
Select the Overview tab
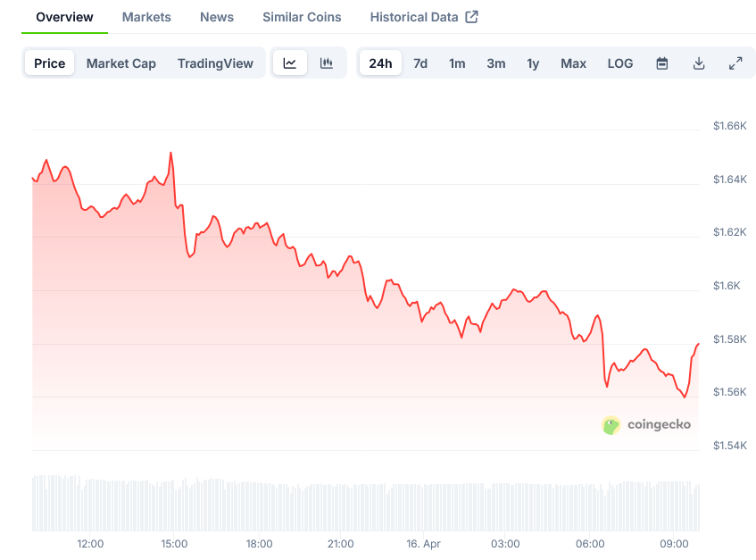[x=64, y=17]
